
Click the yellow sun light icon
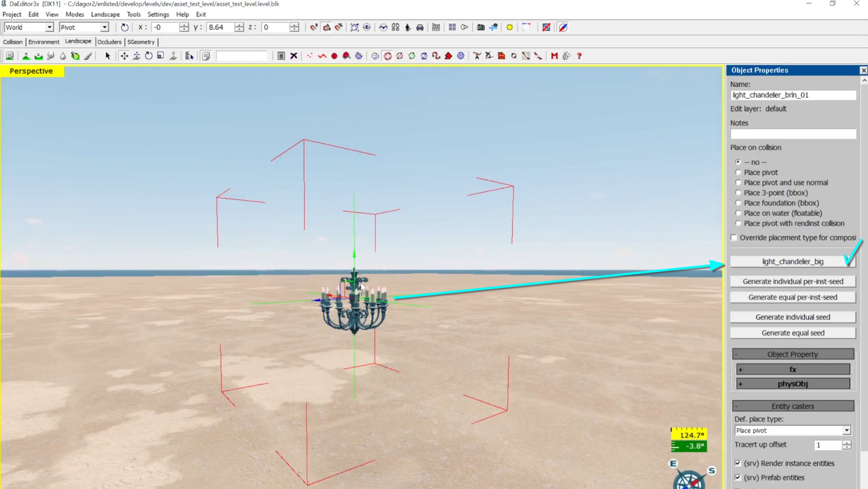(509, 27)
